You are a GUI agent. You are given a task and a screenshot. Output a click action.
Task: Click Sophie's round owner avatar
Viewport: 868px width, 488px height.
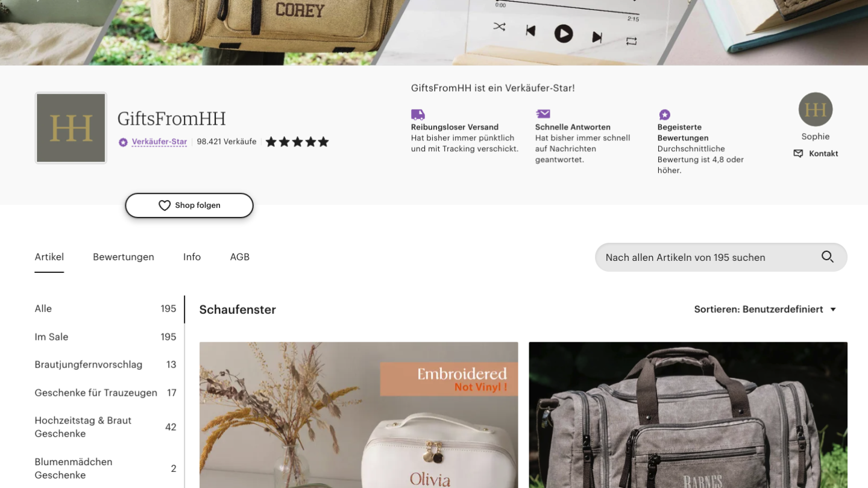pyautogui.click(x=816, y=110)
